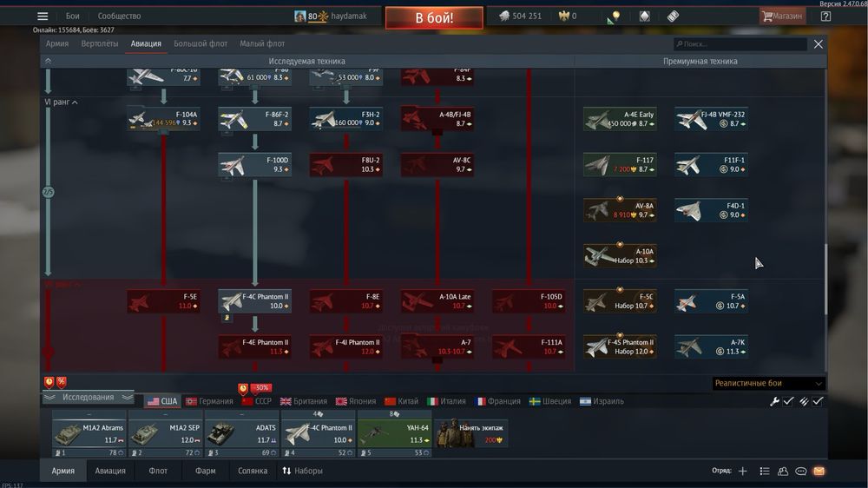Select the Германия nation tab
Viewport: 868px width, 488px height.
tap(209, 401)
